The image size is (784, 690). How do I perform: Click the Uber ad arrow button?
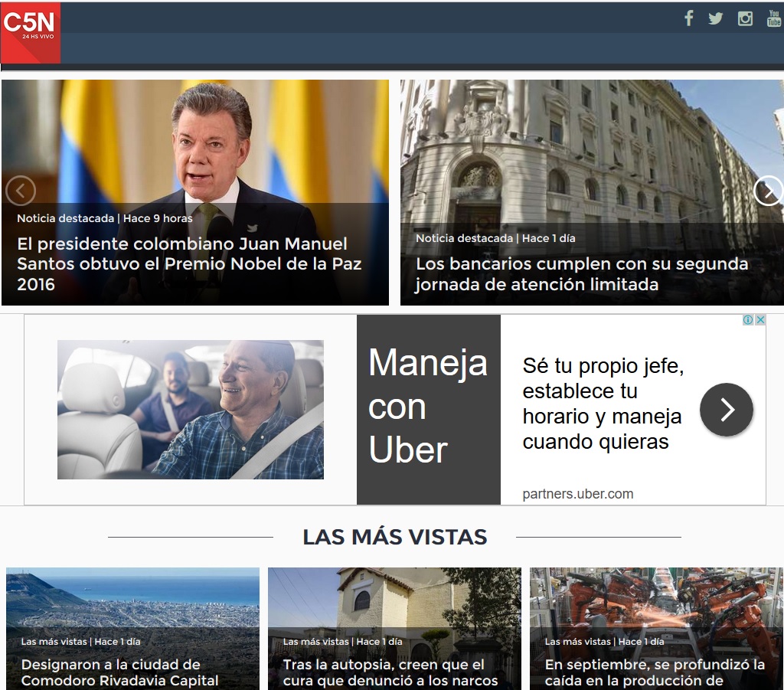[x=726, y=410]
